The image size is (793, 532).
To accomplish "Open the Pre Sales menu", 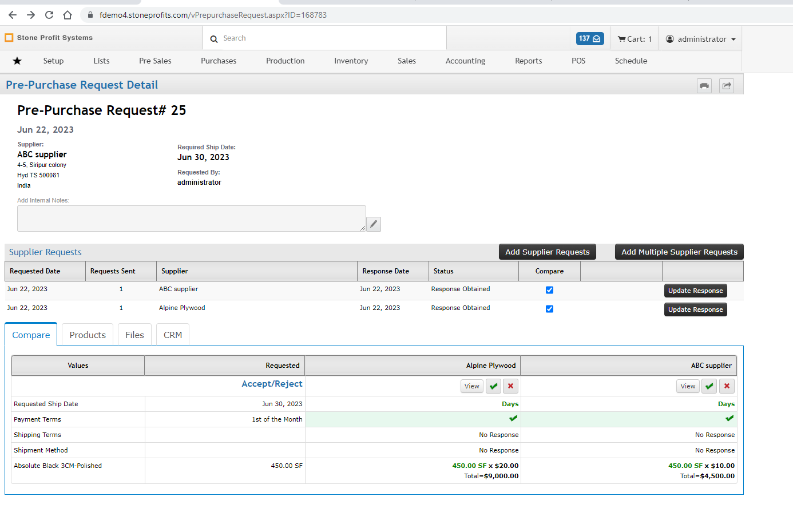I will pos(155,61).
